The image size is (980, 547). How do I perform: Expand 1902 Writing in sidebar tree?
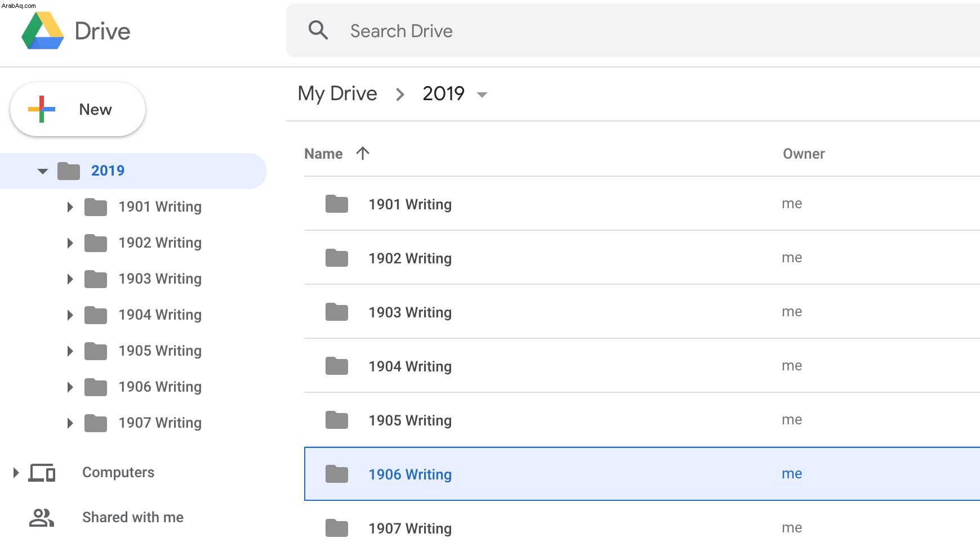click(70, 243)
